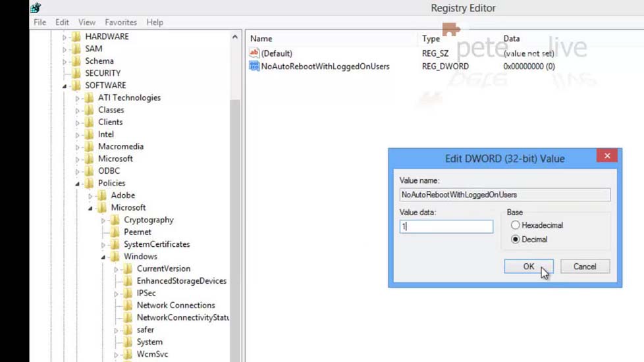Click the NoAutoRebootWithLoggedOnUsers DWORD icon
This screenshot has width=644, height=362.
[254, 66]
